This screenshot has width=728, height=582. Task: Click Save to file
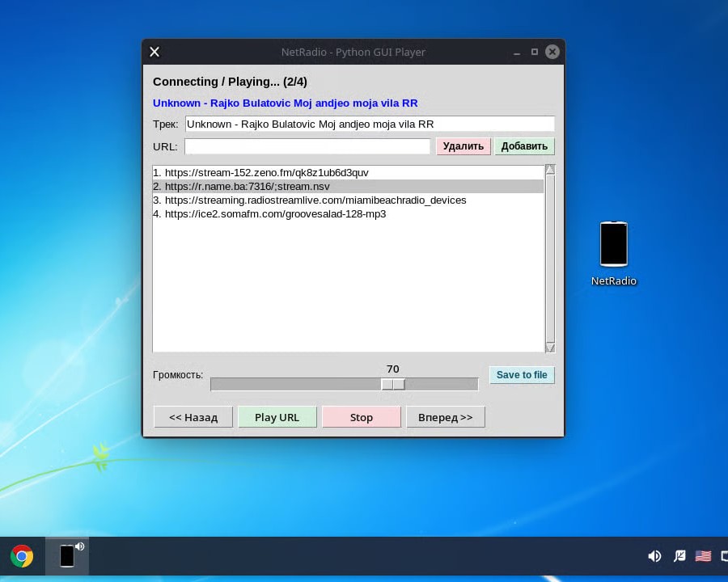pyautogui.click(x=522, y=375)
